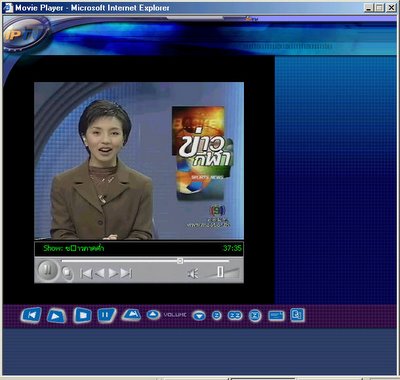Click the blue play icon in bottom toolbar
Image resolution: width=400 pixels, height=380 pixels.
tap(56, 316)
